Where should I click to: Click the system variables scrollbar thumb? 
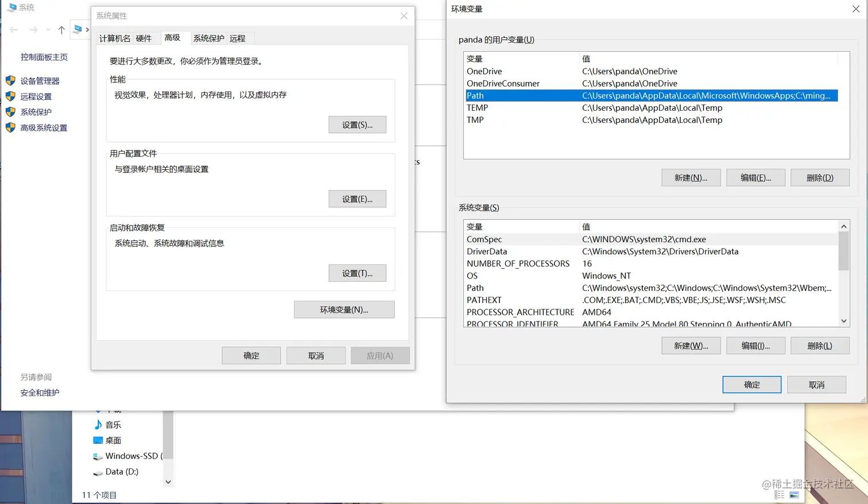tap(844, 251)
